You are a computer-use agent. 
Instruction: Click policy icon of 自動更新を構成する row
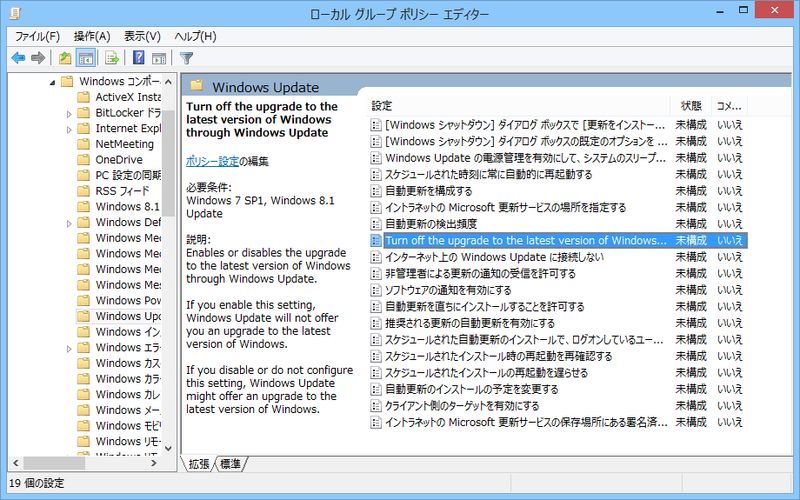376,191
